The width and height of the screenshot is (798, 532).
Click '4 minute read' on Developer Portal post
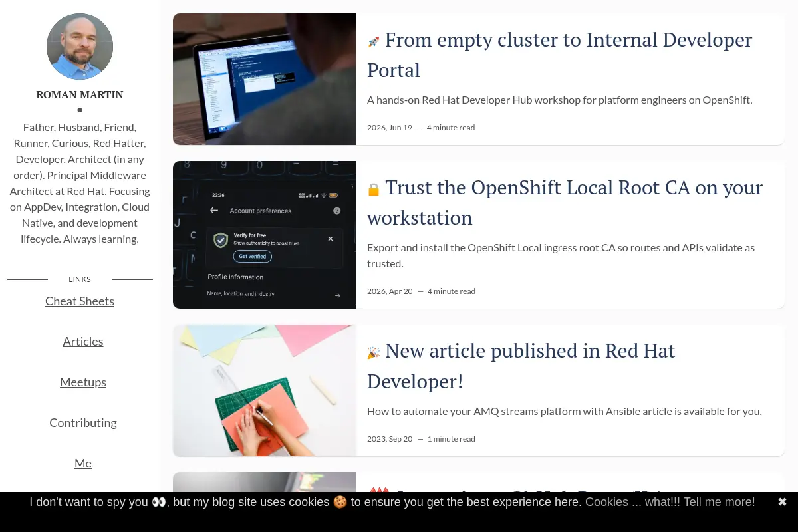coord(451,128)
